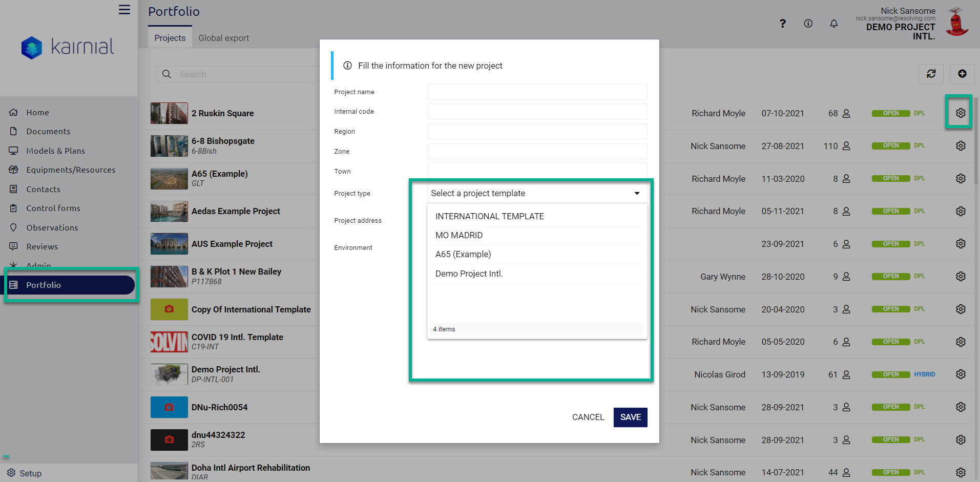The height and width of the screenshot is (482, 980).
Task: Expand the Select a project template dropdown
Action: 536,193
